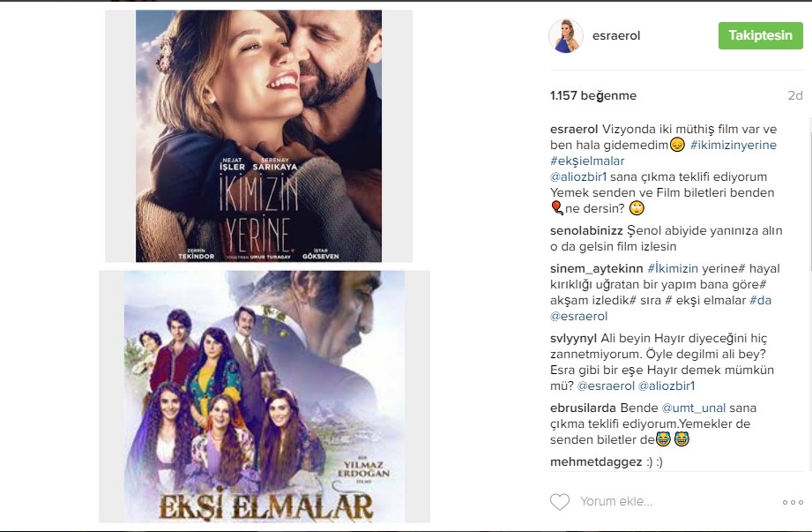This screenshot has height=532, width=812.
Task: Open svlyynyl commenter profile
Action: (x=573, y=338)
